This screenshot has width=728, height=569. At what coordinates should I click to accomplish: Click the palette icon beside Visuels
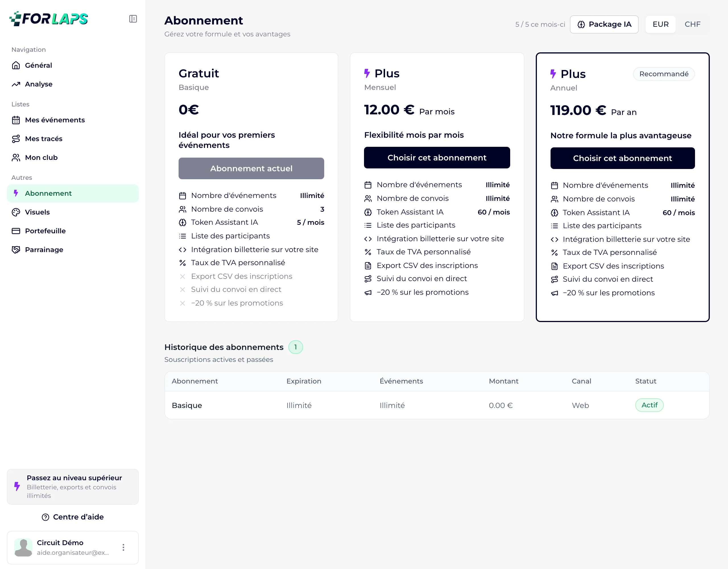click(16, 212)
